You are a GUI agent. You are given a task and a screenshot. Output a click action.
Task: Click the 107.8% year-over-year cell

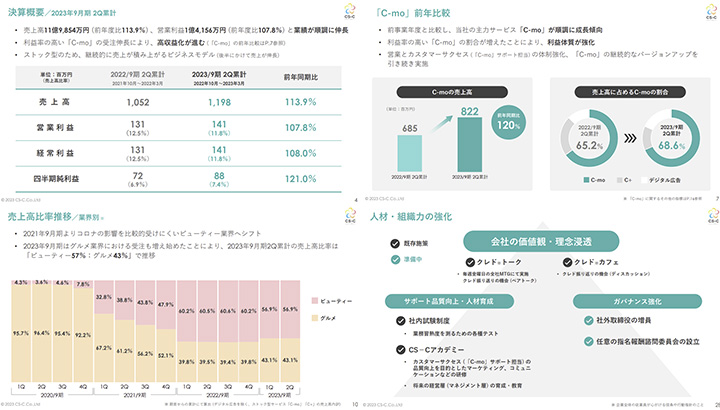[x=300, y=128]
